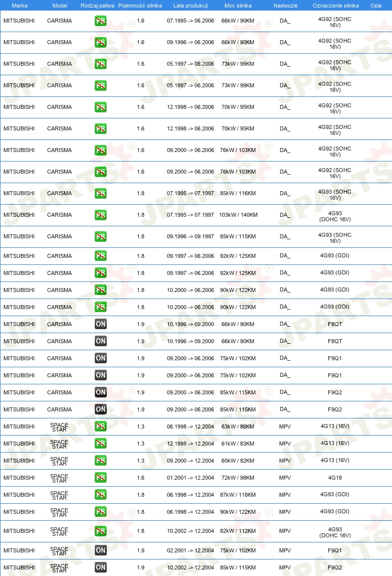Click the Rodzaj paliwa column header
Viewport: 392px width, 576px height.
tap(97, 6)
